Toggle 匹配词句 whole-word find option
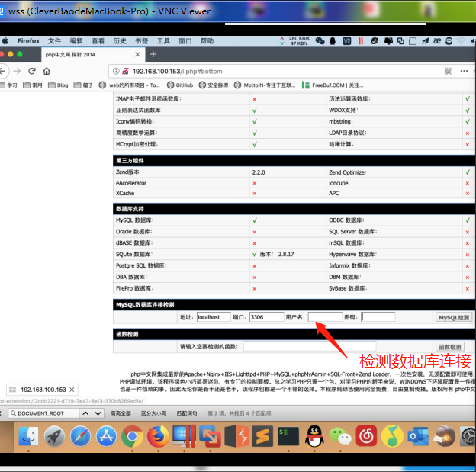476x472 pixels. point(188,413)
